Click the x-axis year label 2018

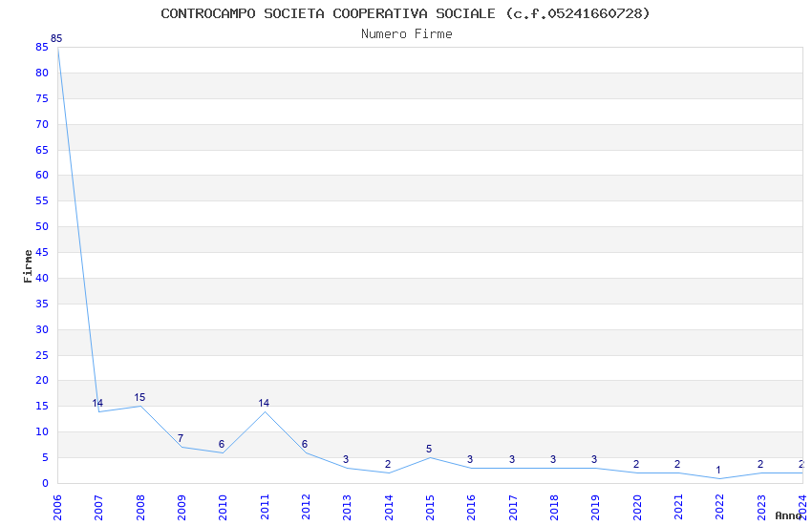[554, 508]
